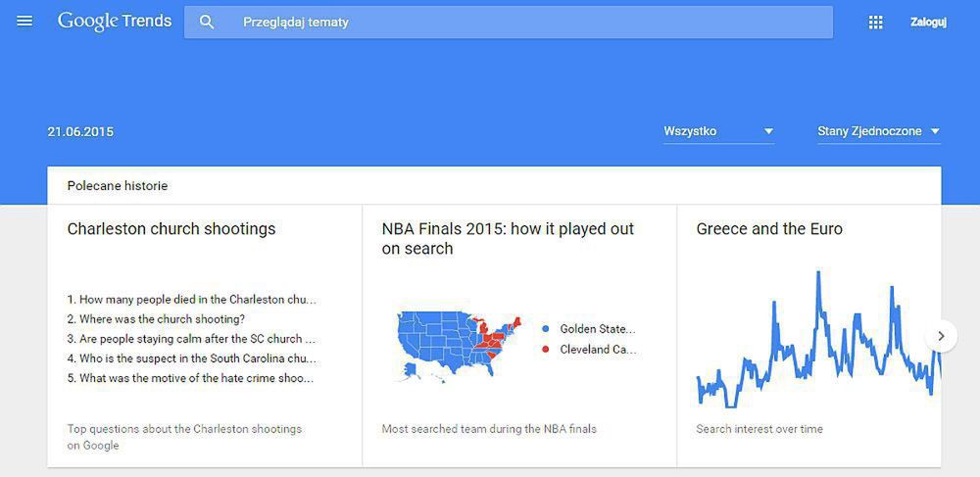Click the Greece search interest line chart

click(x=813, y=343)
